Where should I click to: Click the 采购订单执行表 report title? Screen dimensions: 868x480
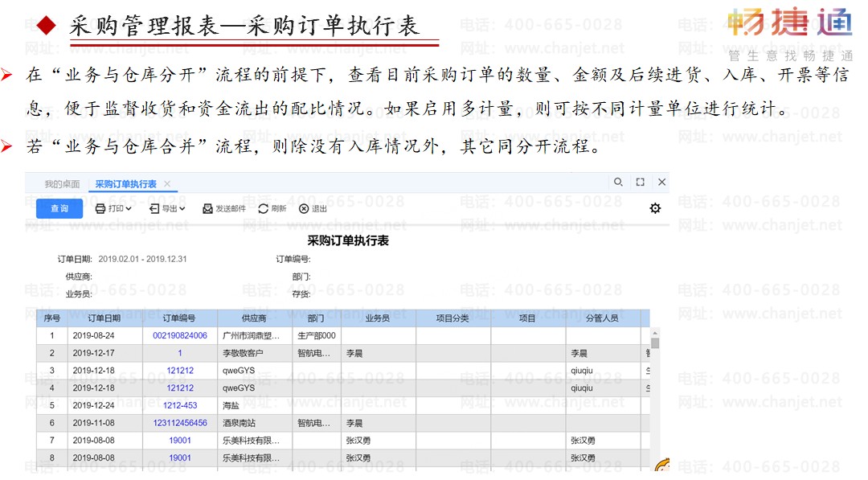click(348, 241)
